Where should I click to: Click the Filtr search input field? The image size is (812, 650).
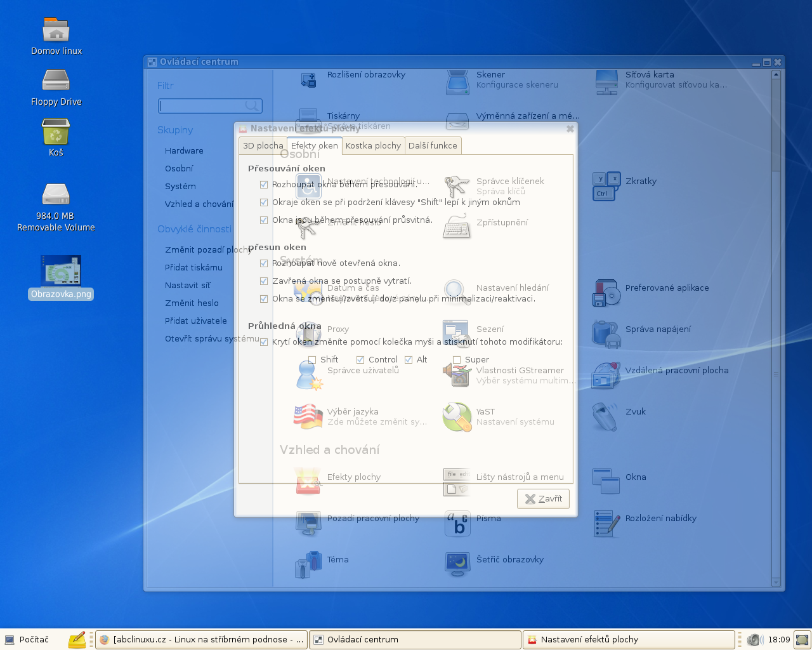coord(210,105)
